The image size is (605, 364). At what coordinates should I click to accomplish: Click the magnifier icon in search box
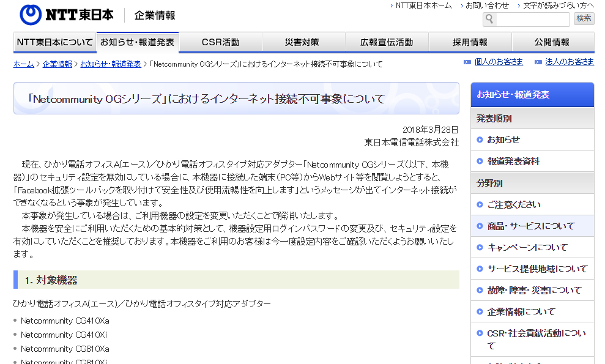(x=489, y=18)
